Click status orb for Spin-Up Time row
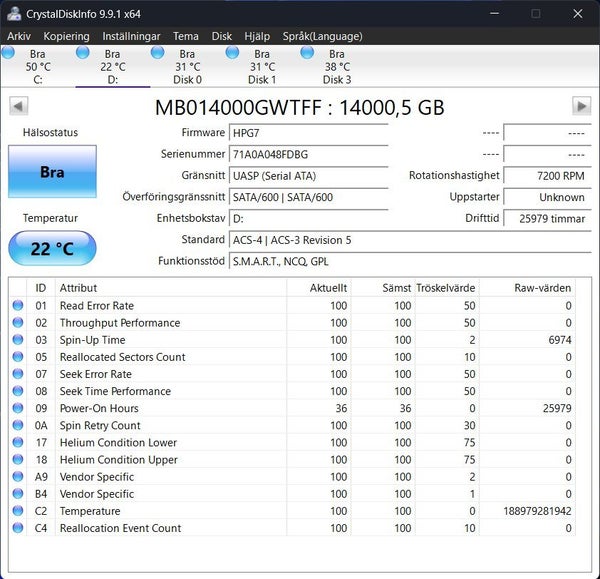Viewport: 600px width, 579px height. coord(18,339)
